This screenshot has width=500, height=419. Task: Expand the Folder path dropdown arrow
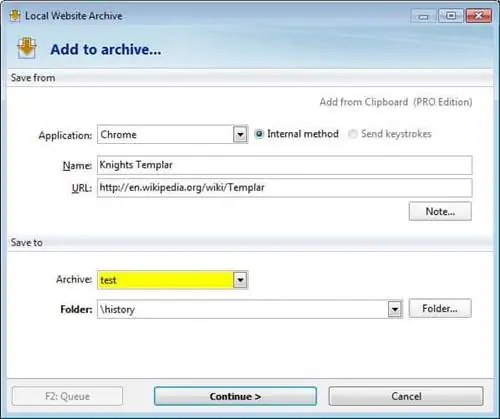click(x=395, y=309)
